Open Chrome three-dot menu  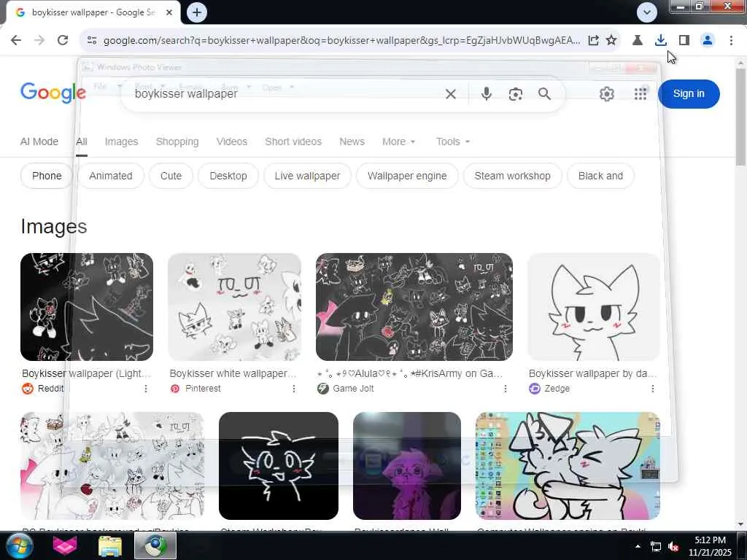tap(731, 41)
